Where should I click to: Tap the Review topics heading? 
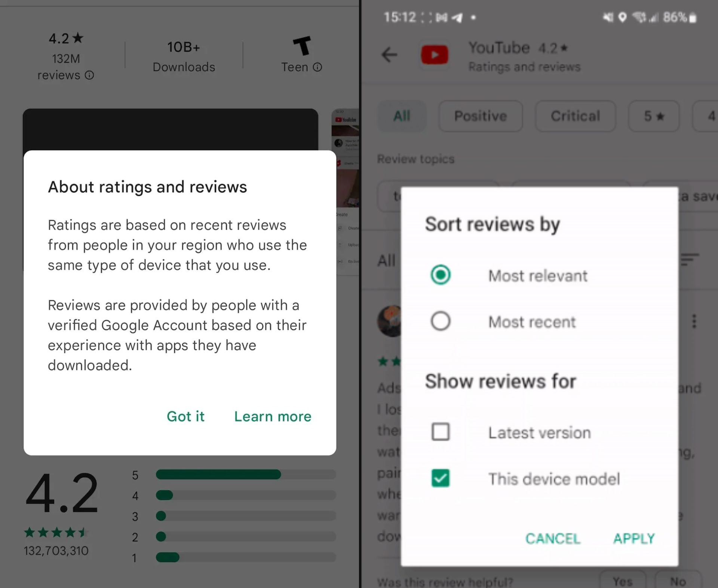pos(416,159)
